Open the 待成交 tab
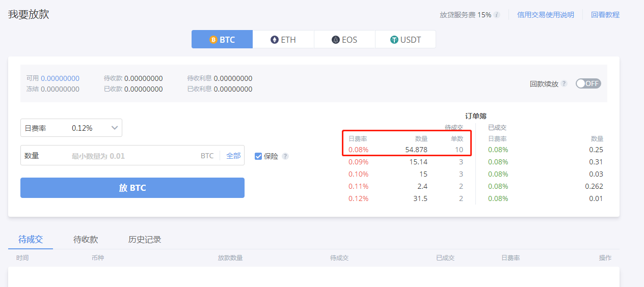This screenshot has width=644, height=287. 31,239
